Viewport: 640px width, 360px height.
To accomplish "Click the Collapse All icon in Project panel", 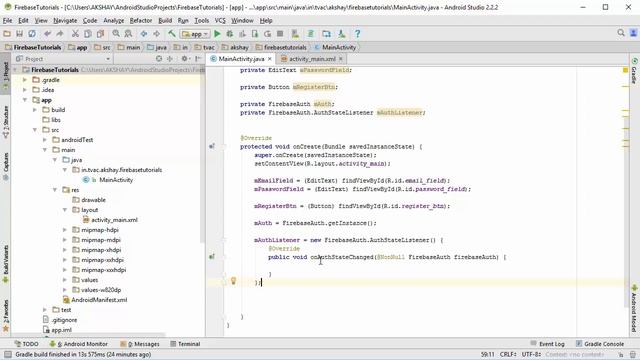I will click(x=170, y=59).
